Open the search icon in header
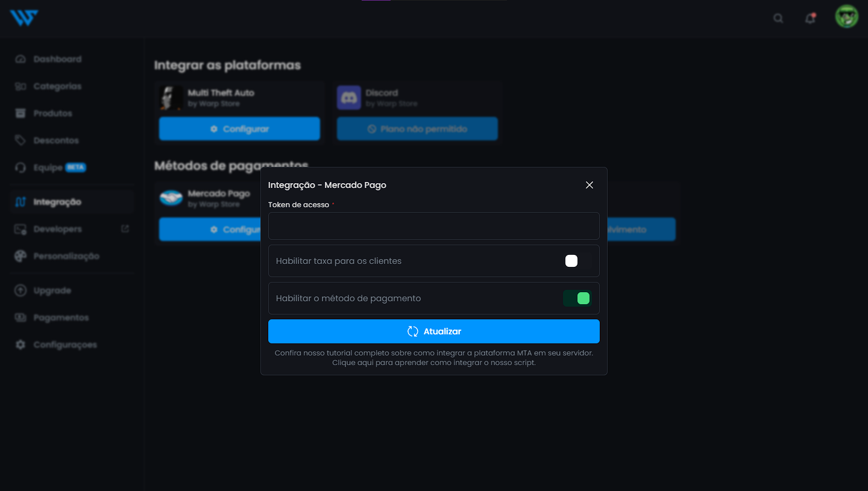Screen dimensions: 868x491 (x=778, y=18)
